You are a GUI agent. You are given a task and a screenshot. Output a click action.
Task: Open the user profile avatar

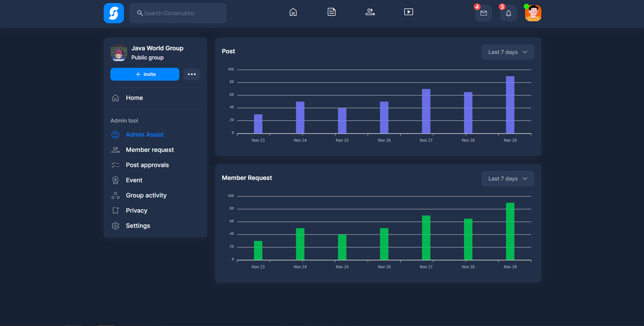point(533,13)
